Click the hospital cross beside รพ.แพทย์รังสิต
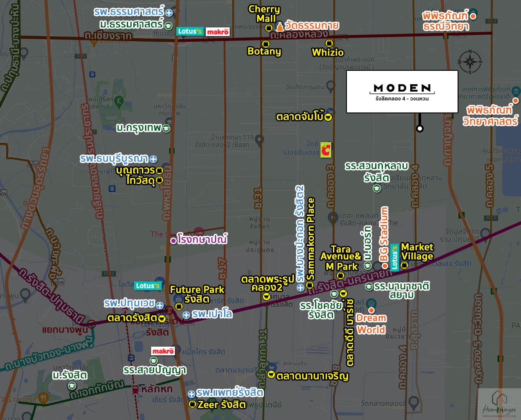This screenshot has height=420, width=521. pyautogui.click(x=191, y=394)
